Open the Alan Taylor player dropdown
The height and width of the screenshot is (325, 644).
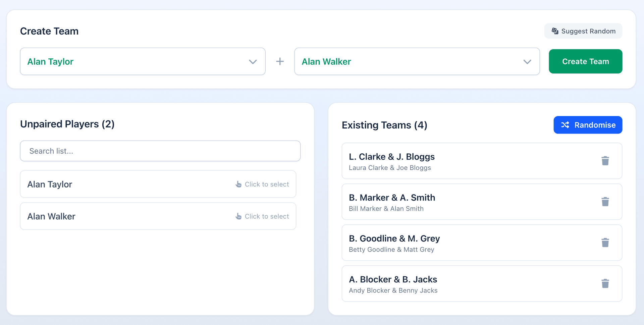[143, 61]
